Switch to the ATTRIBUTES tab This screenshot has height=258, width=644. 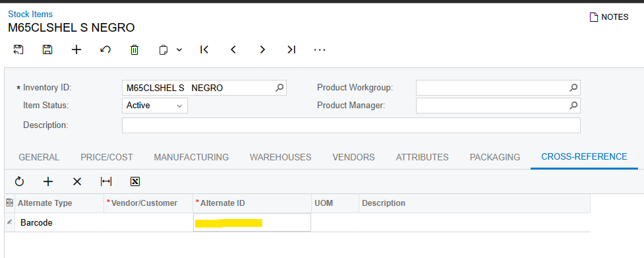pos(423,157)
